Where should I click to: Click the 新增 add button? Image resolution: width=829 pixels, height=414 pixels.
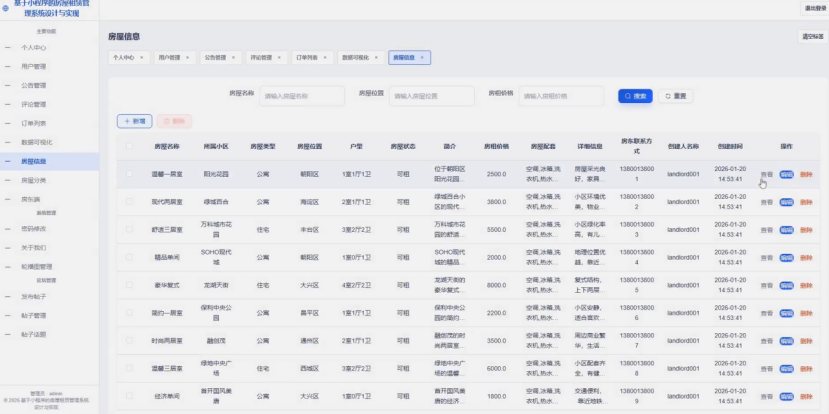pyautogui.click(x=135, y=121)
